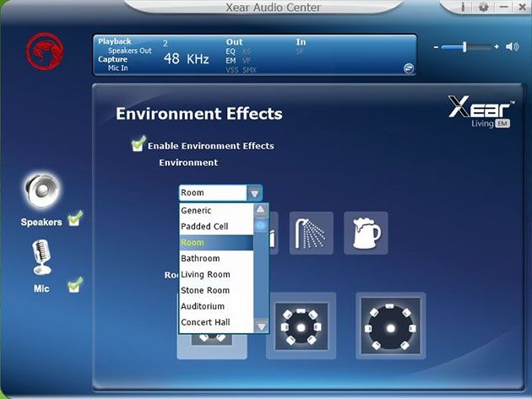The width and height of the screenshot is (532, 399).
Task: Select Concert Hall from the environment list
Action: tap(216, 322)
